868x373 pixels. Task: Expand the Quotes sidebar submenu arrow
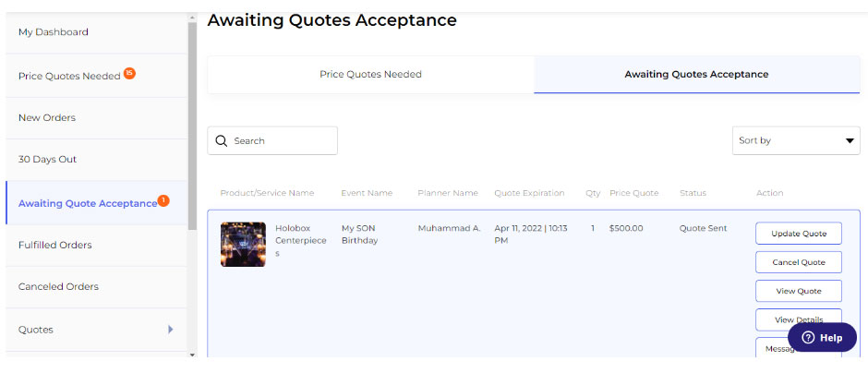tap(170, 329)
